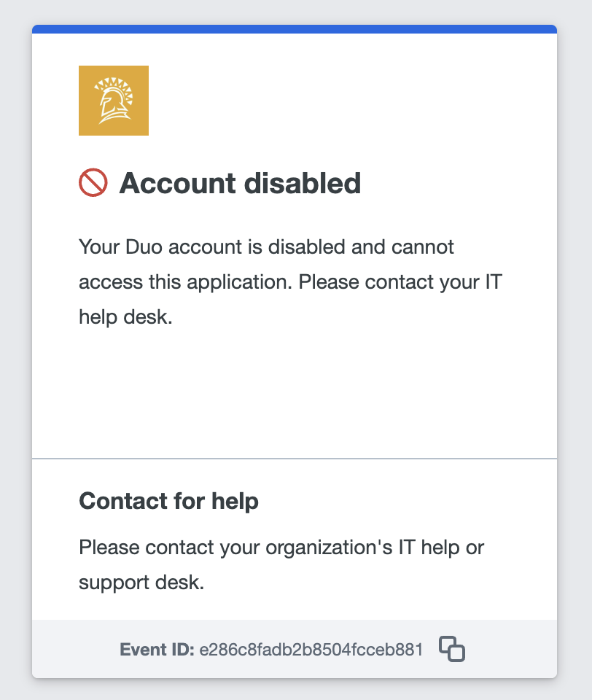Click the "Contact for help" heading
Viewport: 592px width, 700px height.
coord(168,501)
